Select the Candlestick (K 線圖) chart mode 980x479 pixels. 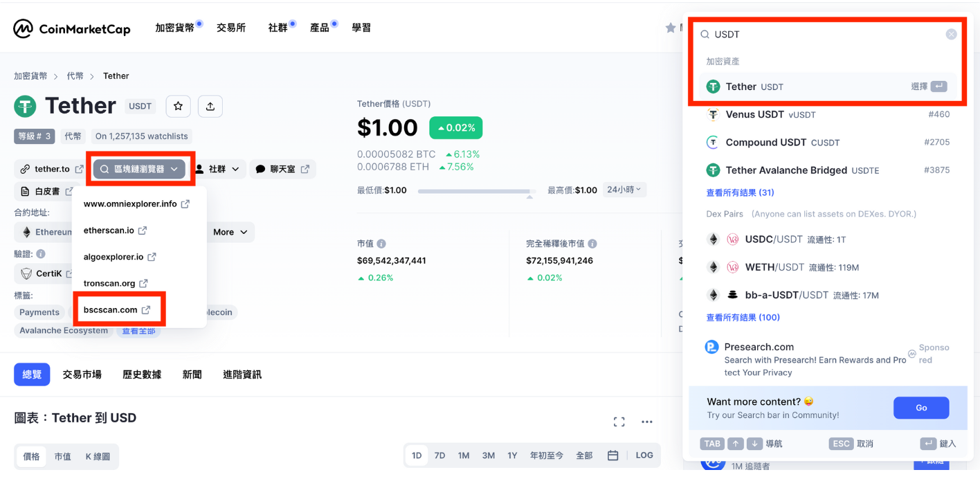[x=98, y=457]
